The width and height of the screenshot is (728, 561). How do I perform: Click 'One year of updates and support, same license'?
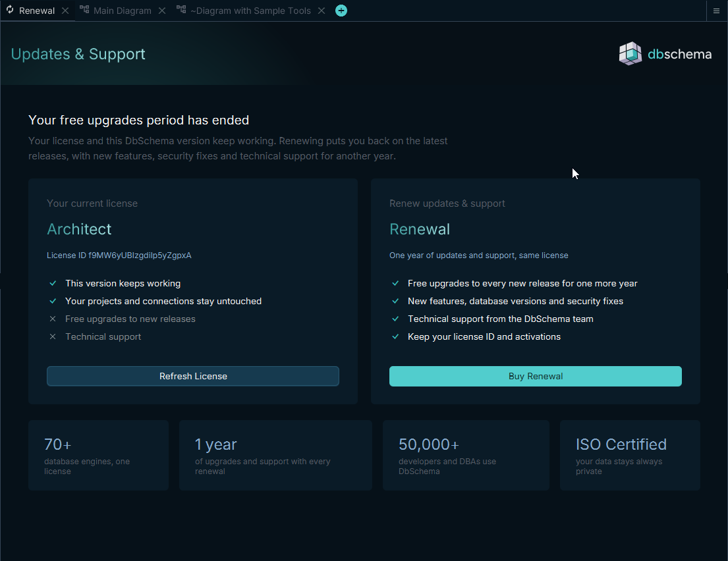tap(479, 255)
